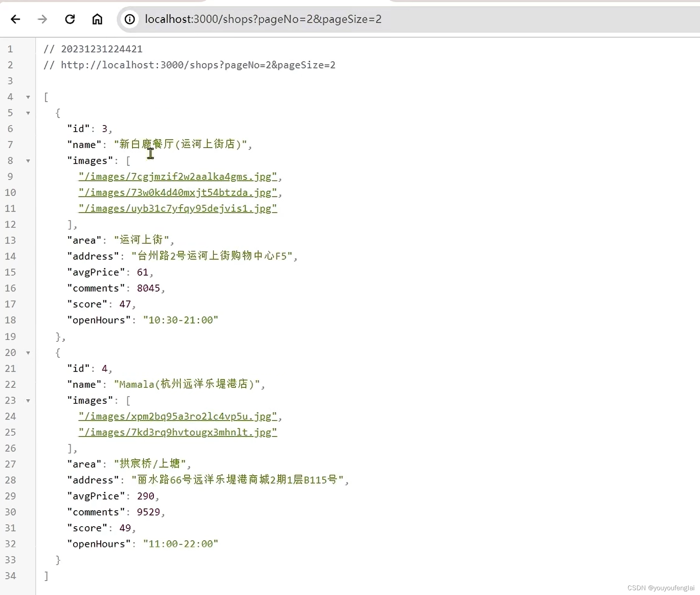The height and width of the screenshot is (595, 700).
Task: Click line number 34 in the gutter
Action: [10, 576]
